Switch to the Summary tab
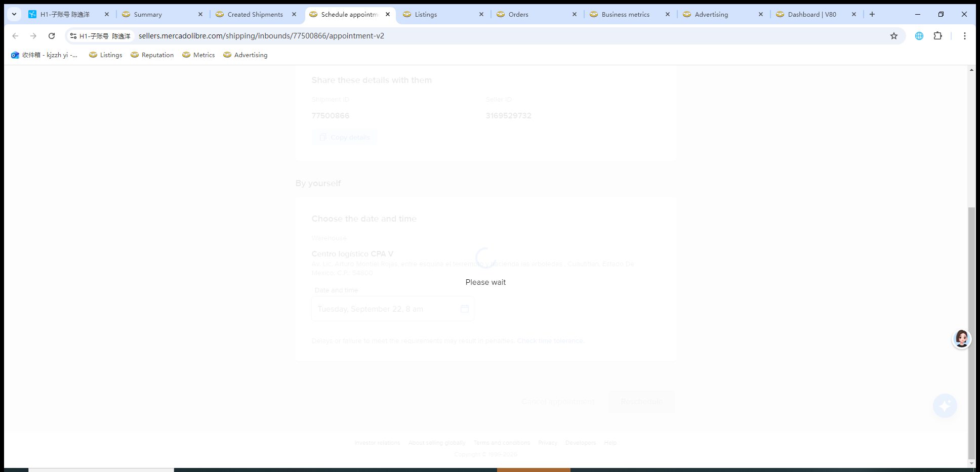 (x=161, y=14)
